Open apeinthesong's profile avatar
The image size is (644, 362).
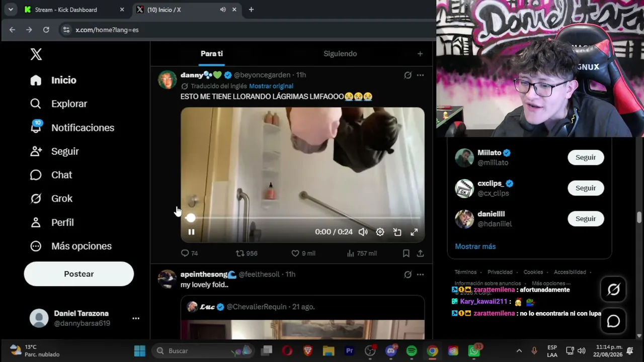168,279
